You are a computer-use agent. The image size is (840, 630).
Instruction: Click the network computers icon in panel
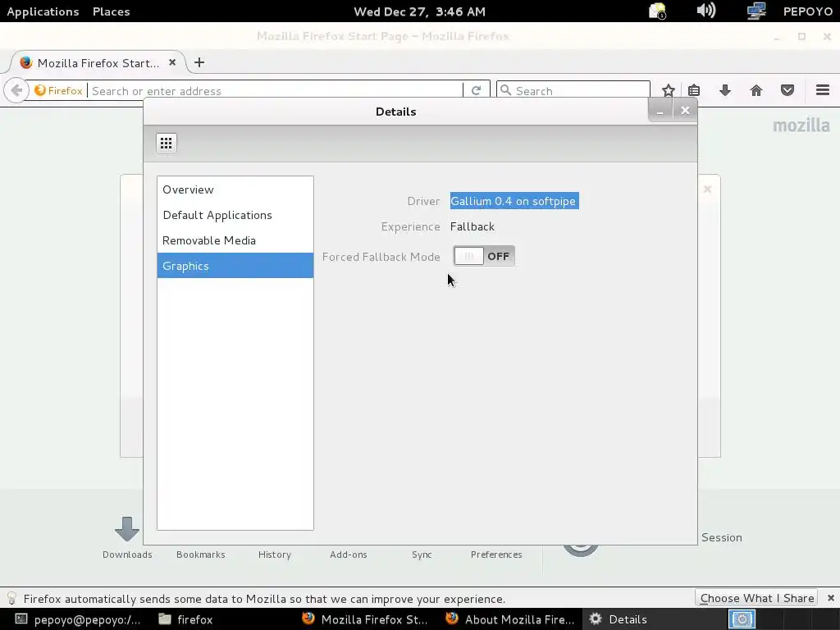pos(756,11)
